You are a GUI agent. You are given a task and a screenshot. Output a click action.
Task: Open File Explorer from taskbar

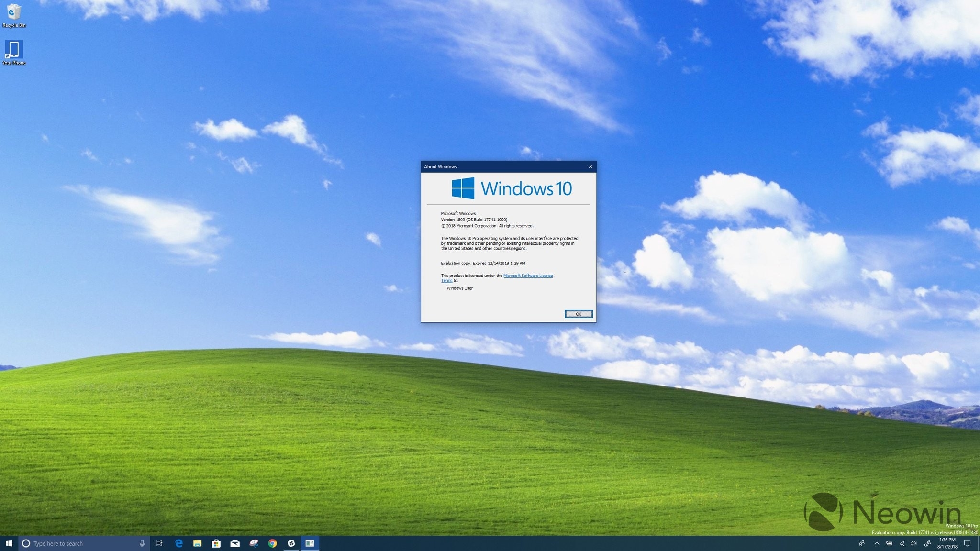coord(197,543)
